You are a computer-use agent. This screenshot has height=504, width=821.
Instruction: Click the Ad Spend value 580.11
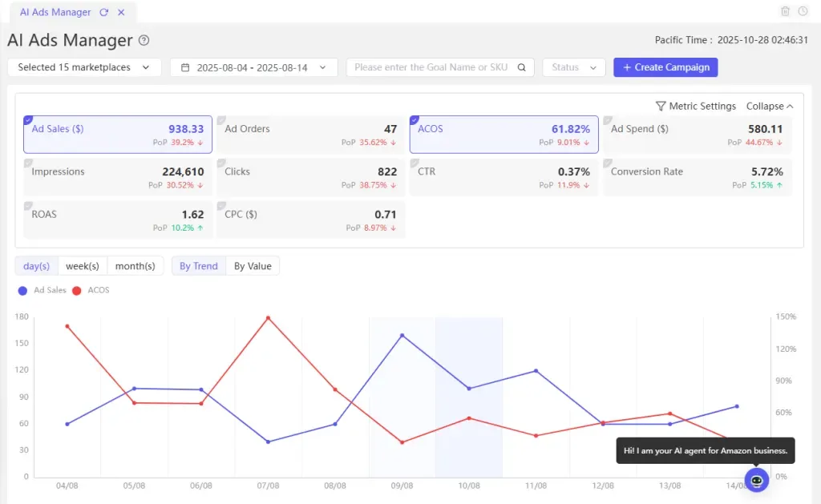tap(766, 129)
